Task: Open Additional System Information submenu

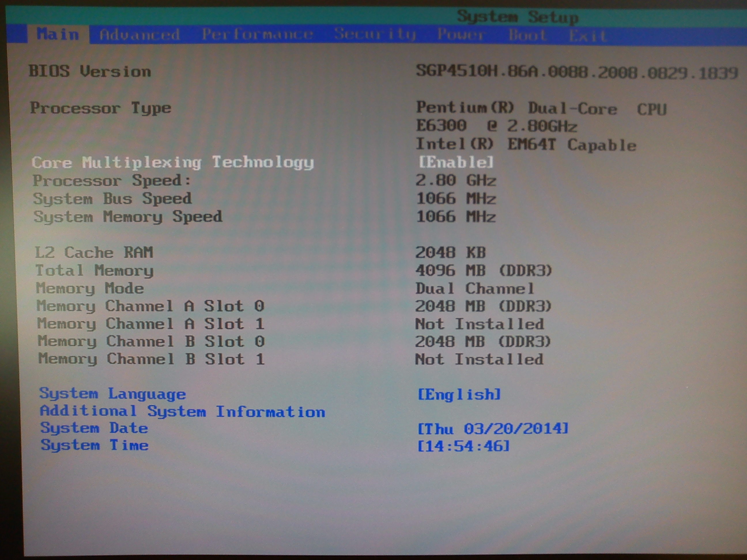Action: tap(182, 411)
